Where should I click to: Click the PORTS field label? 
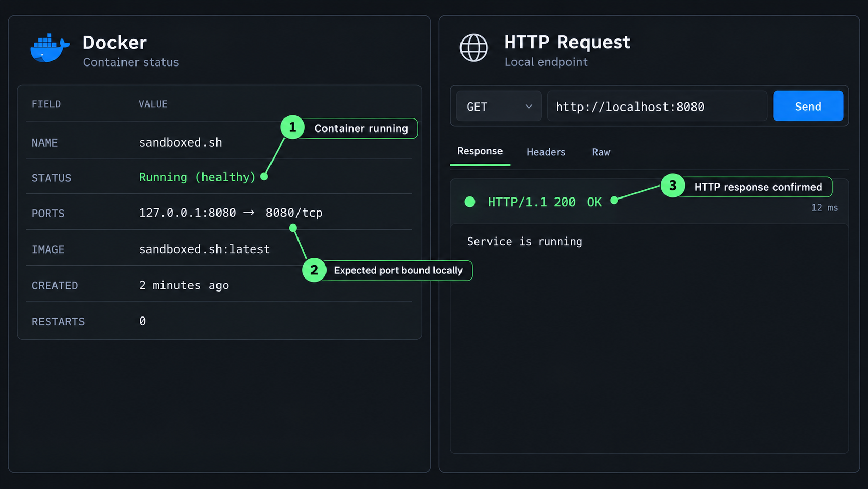coord(48,214)
